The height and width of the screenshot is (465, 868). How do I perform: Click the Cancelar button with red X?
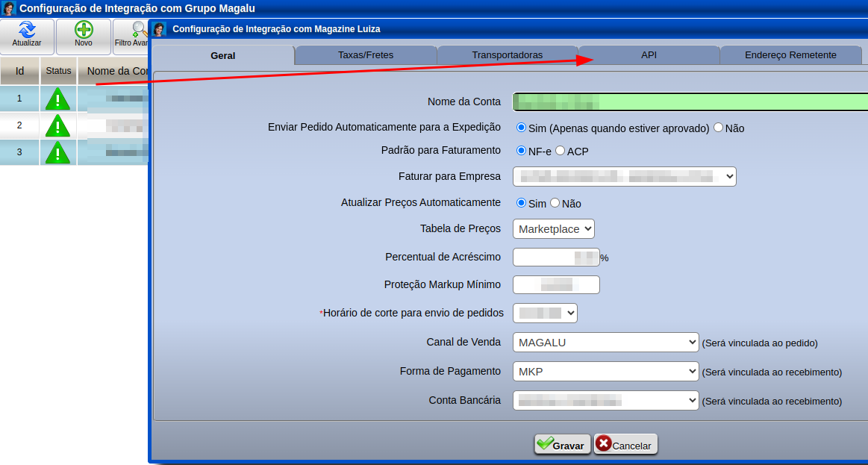pos(625,445)
